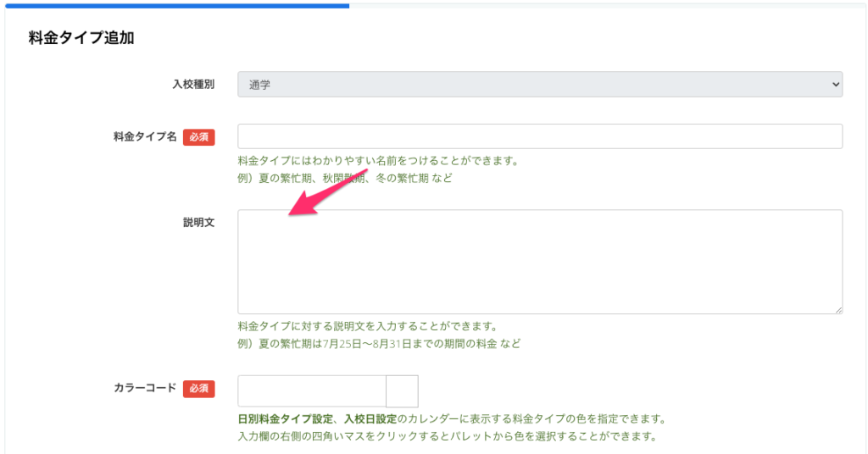Viewport: 868px width, 454px height.
Task: Click inside the 説明文 text area
Action: click(539, 262)
